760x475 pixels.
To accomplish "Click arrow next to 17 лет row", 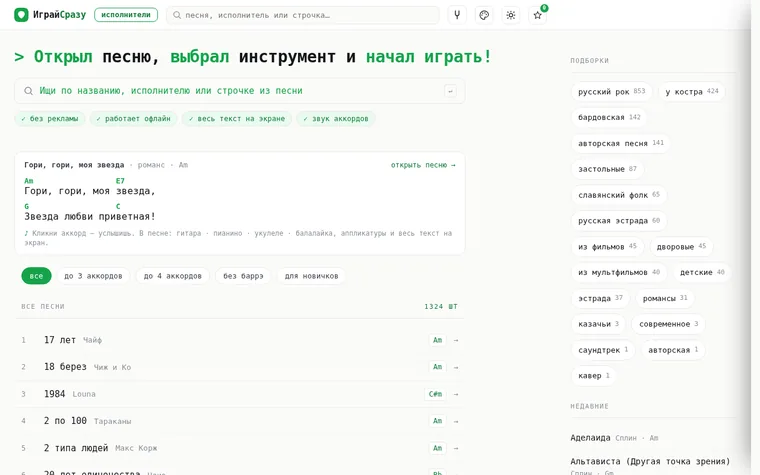I will coord(456,340).
